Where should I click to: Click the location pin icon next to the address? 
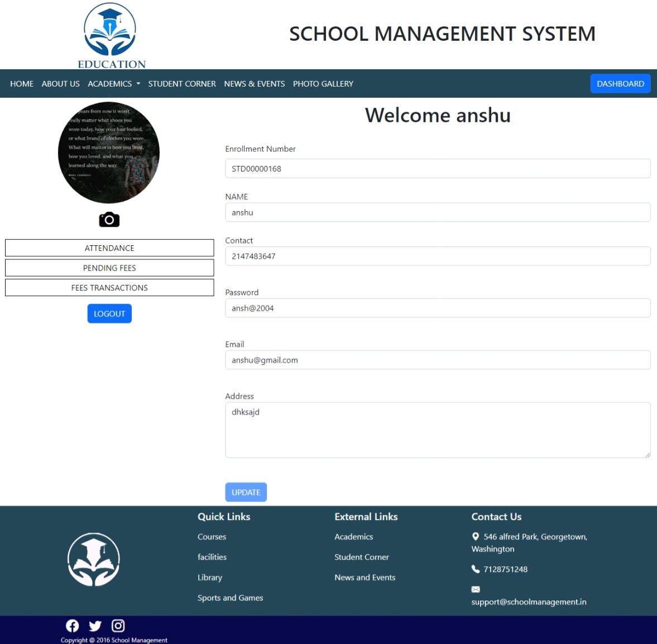pos(475,536)
